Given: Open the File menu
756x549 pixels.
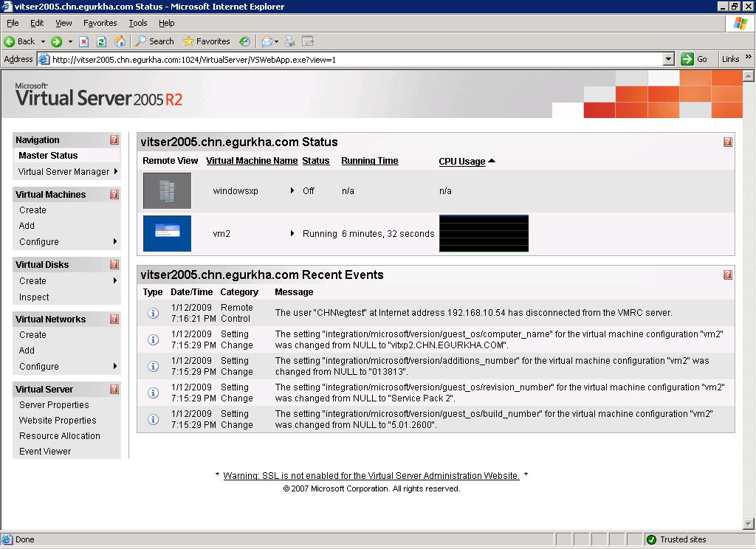Looking at the screenshot, I should [x=13, y=23].
